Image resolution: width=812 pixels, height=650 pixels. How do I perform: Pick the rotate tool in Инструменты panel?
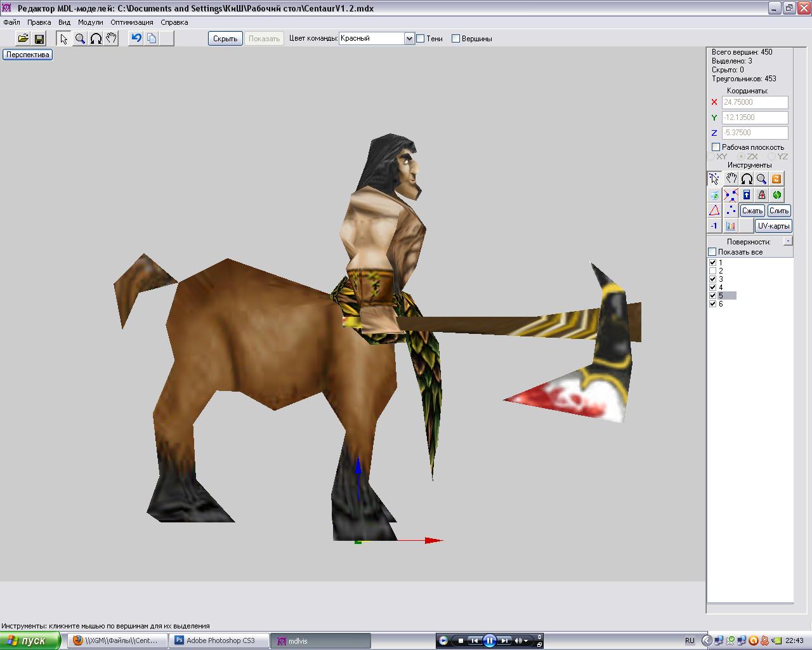(746, 179)
